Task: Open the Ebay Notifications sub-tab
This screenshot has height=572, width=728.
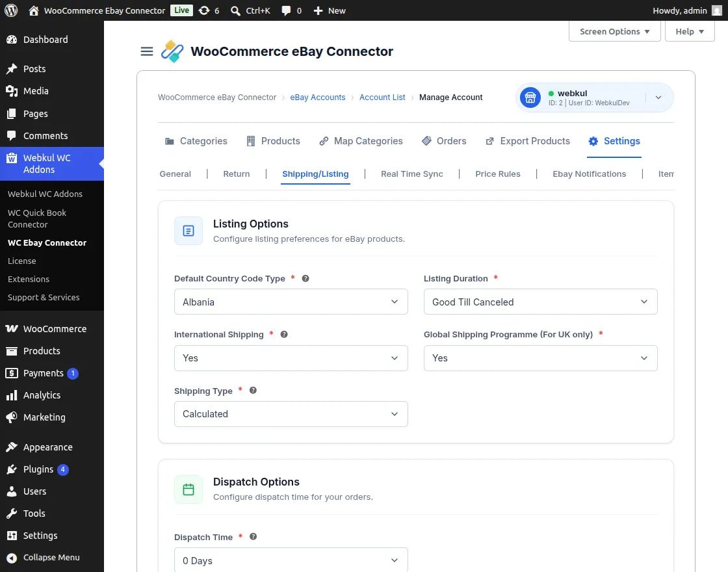Action: pos(589,174)
